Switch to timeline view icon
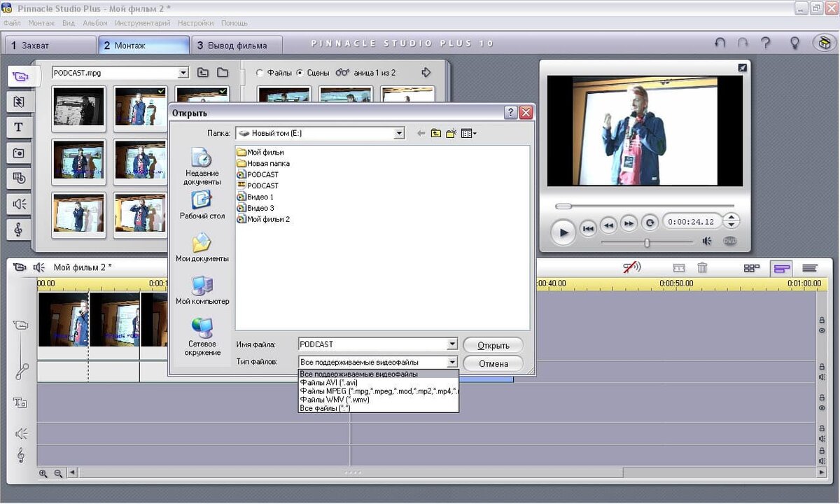840x504 pixels. [x=781, y=267]
